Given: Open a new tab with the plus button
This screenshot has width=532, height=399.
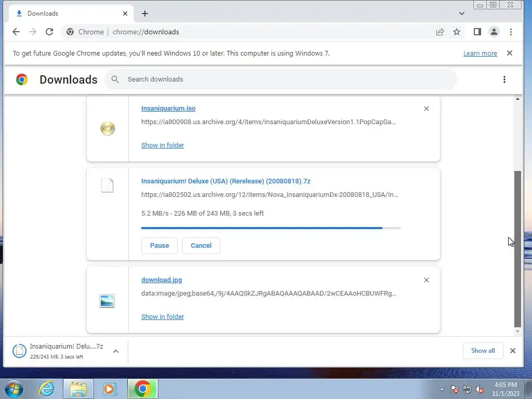Looking at the screenshot, I should [145, 14].
